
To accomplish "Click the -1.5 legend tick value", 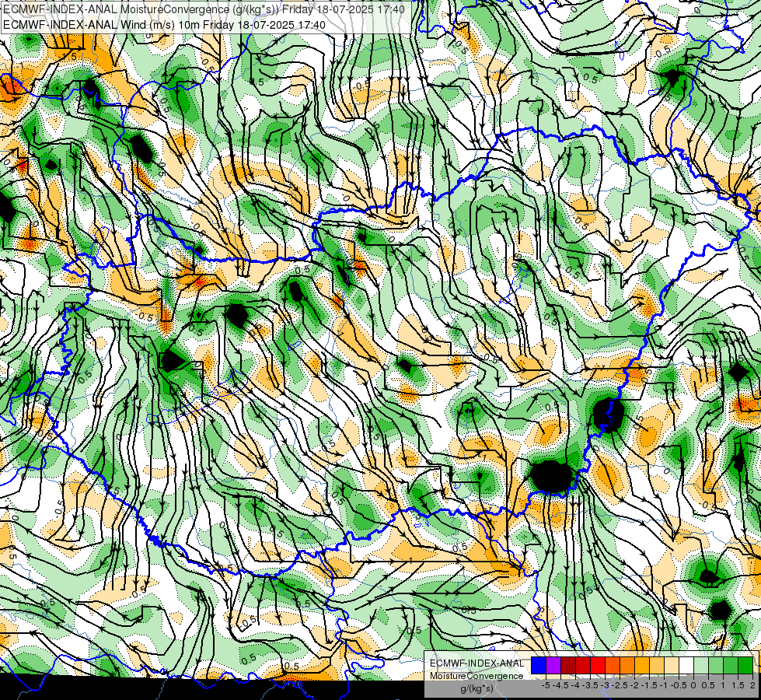I will tap(649, 685).
